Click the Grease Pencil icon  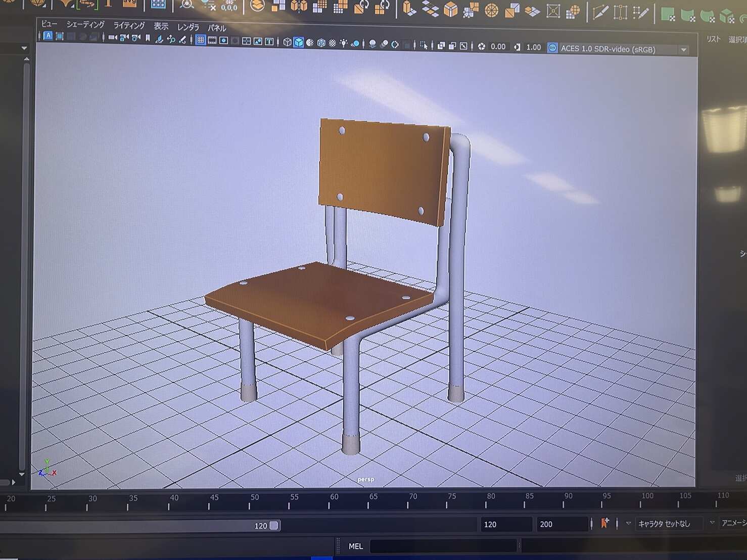point(182,39)
